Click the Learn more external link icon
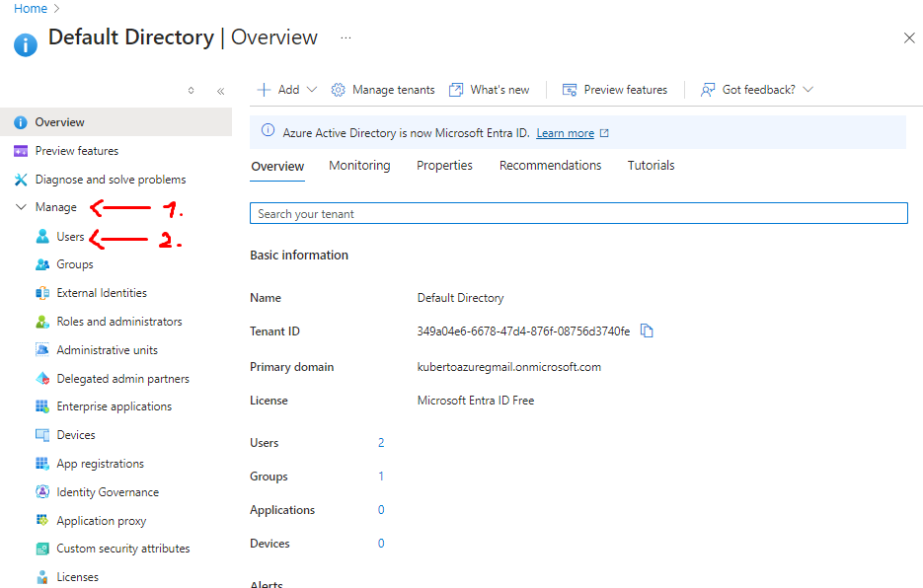Screen dimensions: 923x588 click(604, 133)
